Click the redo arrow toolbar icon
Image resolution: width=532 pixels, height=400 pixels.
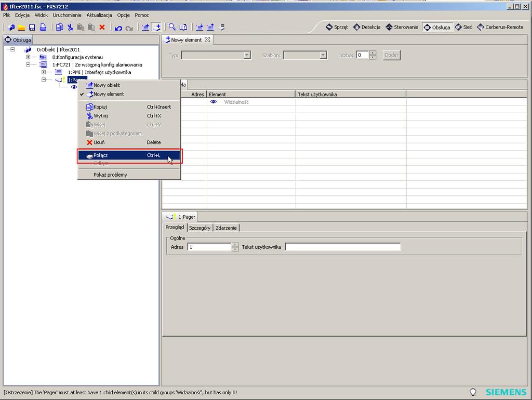click(x=129, y=28)
